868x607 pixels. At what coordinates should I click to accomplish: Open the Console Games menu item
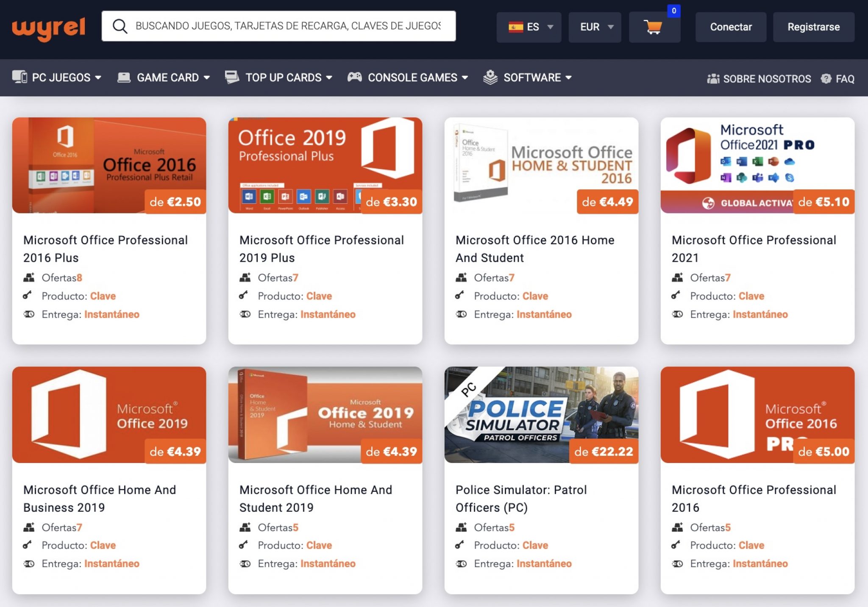pyautogui.click(x=413, y=78)
